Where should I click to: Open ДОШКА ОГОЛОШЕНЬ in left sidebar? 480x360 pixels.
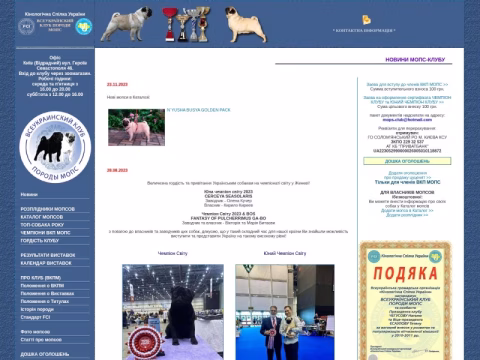click(45, 354)
